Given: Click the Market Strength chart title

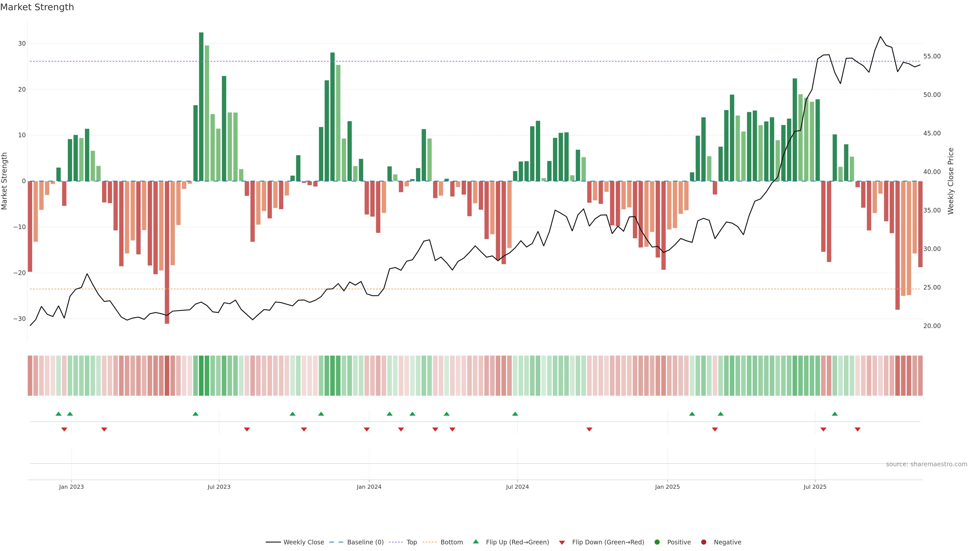Looking at the screenshot, I should coord(37,7).
